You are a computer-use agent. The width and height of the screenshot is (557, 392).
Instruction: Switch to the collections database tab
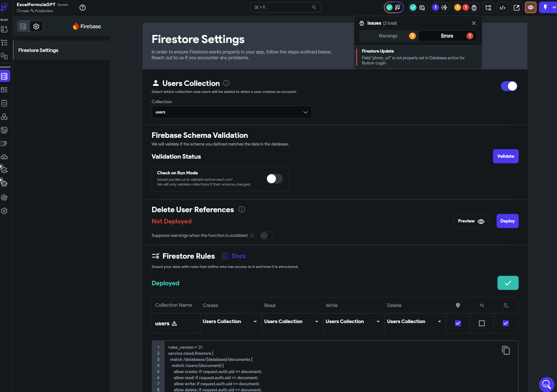click(23, 27)
